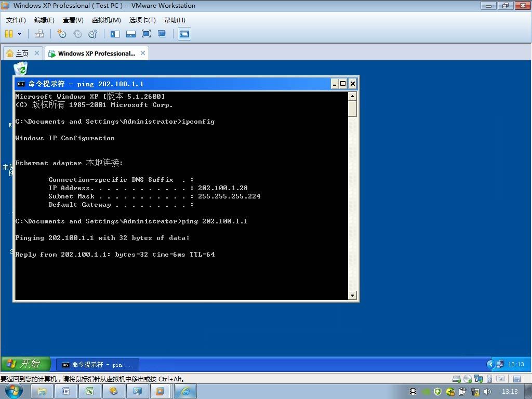Click the revert to snapshot icon
Image resolution: width=532 pixels, height=399 pixels.
click(x=77, y=34)
